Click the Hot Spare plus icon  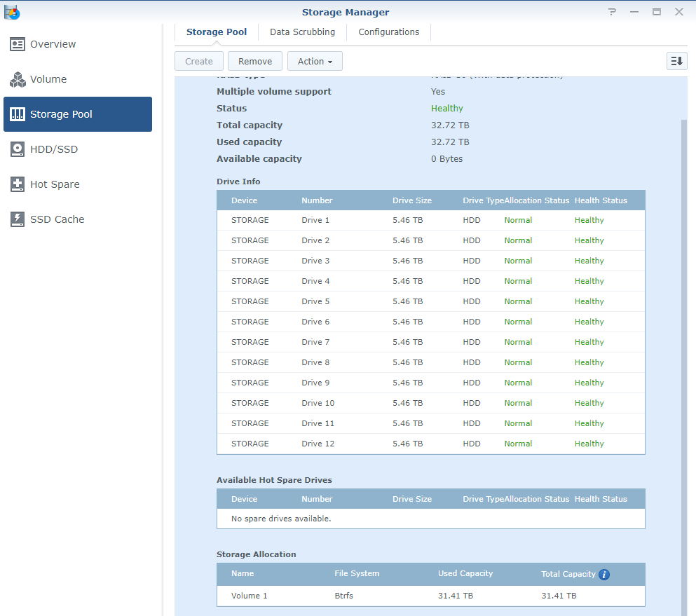pos(18,184)
